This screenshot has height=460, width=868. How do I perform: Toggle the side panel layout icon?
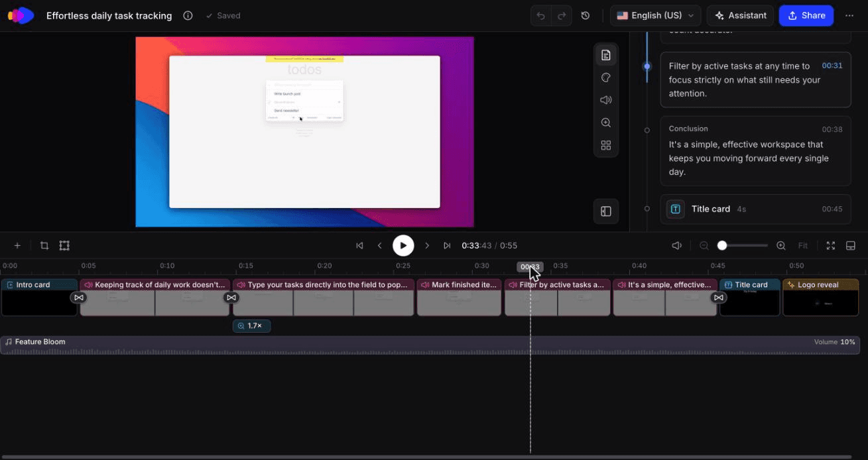pyautogui.click(x=605, y=211)
